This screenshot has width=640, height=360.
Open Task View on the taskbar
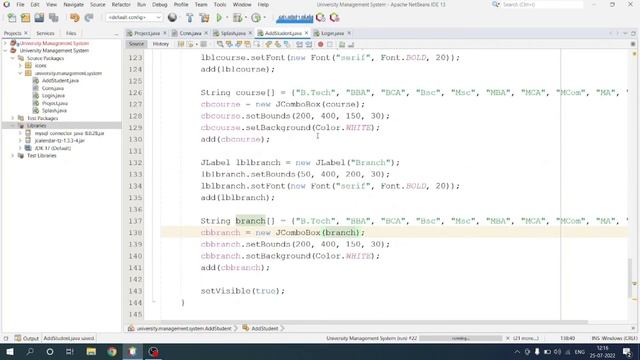70,351
